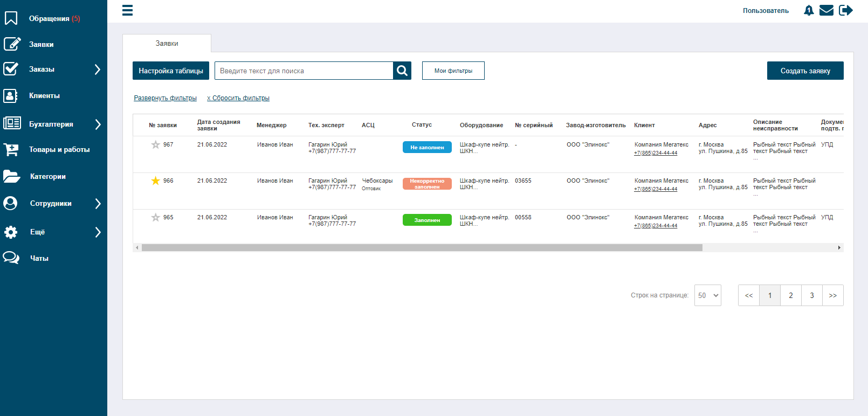868x416 pixels.
Task: Click Пользователь in the header
Action: 766,10
